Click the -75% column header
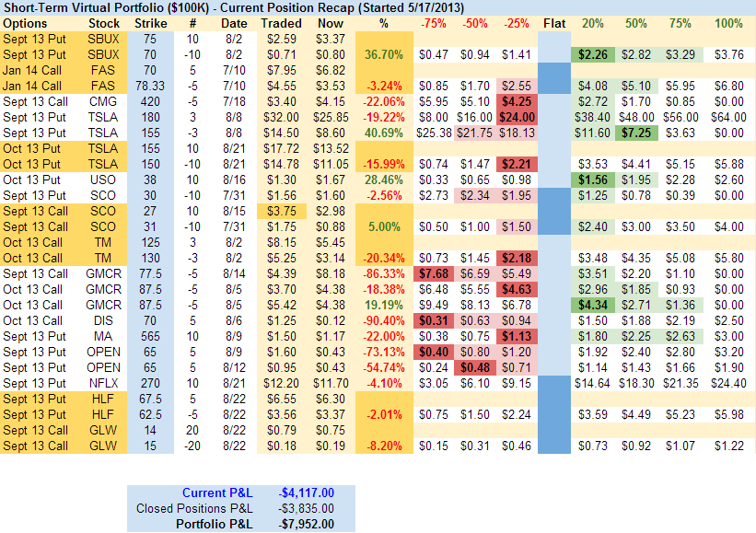 coord(432,22)
